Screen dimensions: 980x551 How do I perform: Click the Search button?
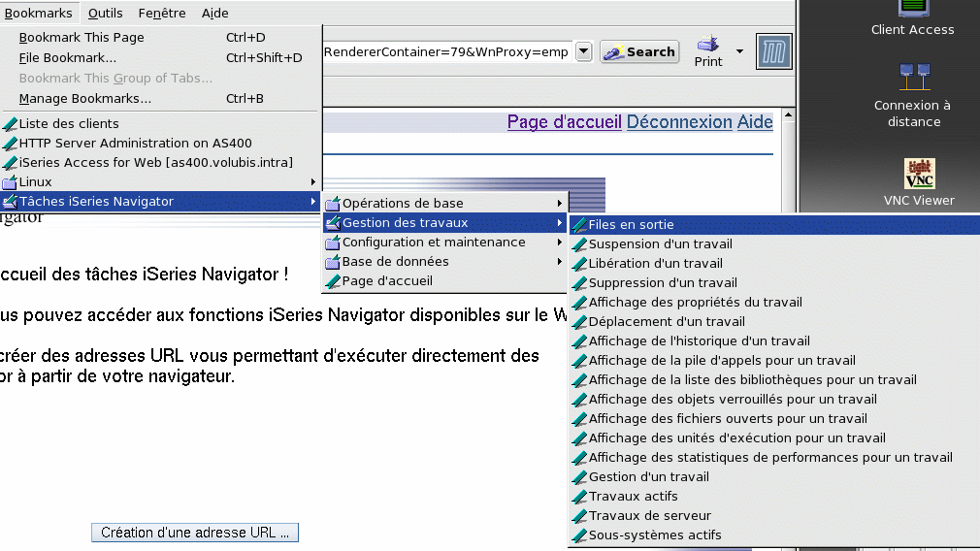[639, 51]
